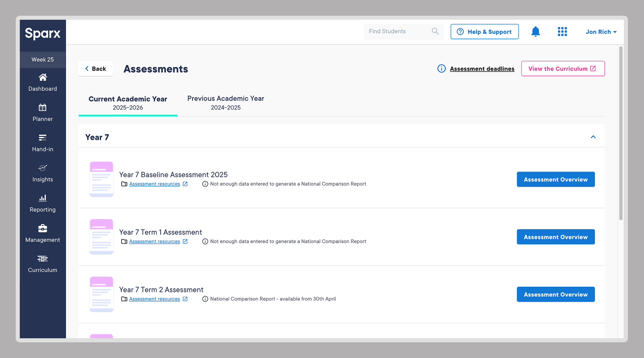Click the Year 7 Baseline Assessment 2025 title
This screenshot has width=644, height=358.
click(173, 175)
